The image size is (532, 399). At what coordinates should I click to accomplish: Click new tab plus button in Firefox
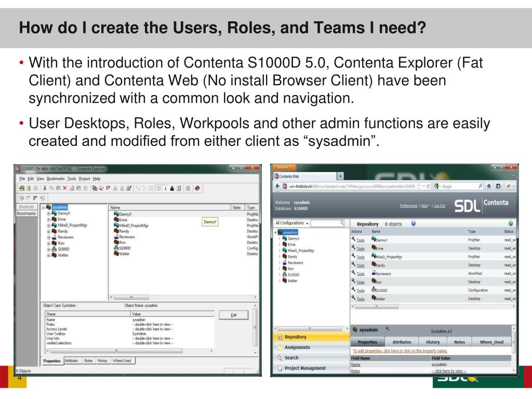[340, 176]
